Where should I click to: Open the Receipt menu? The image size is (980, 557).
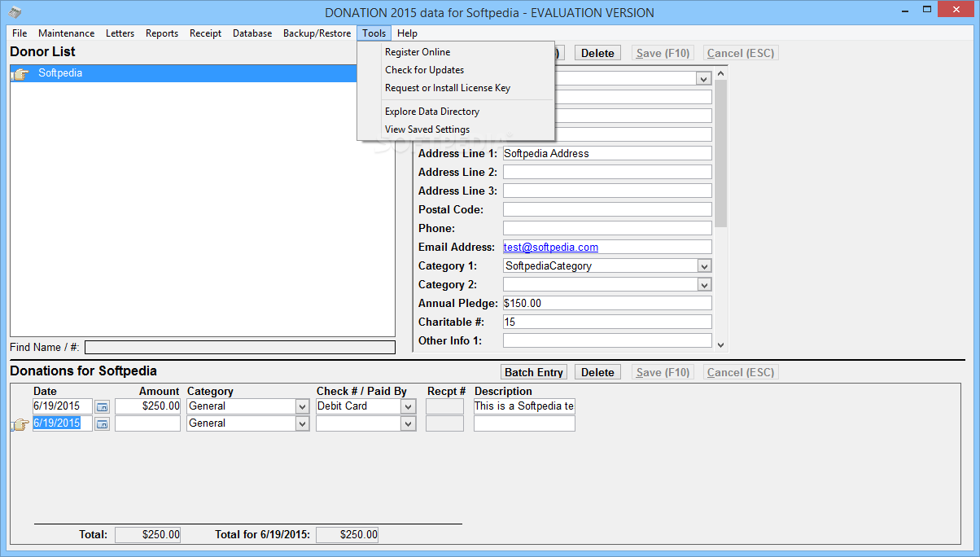(x=206, y=33)
